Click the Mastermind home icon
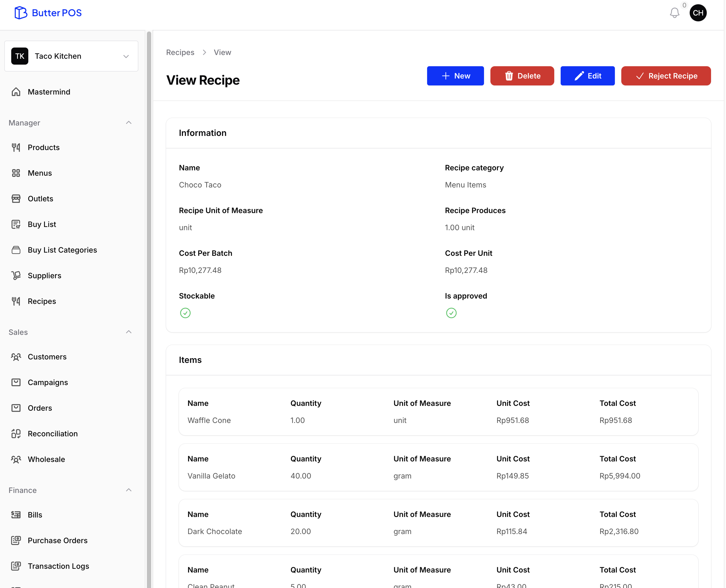This screenshot has width=726, height=588. [16, 92]
